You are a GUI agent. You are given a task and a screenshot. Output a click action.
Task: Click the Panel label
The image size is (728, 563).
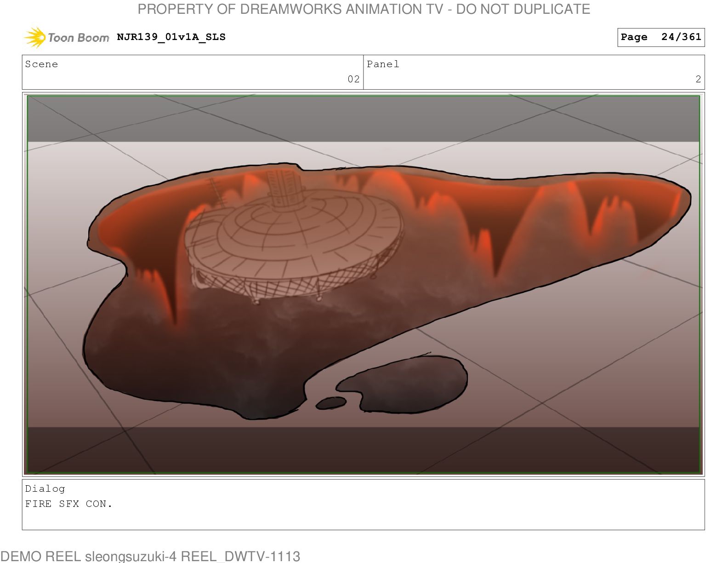click(x=383, y=64)
